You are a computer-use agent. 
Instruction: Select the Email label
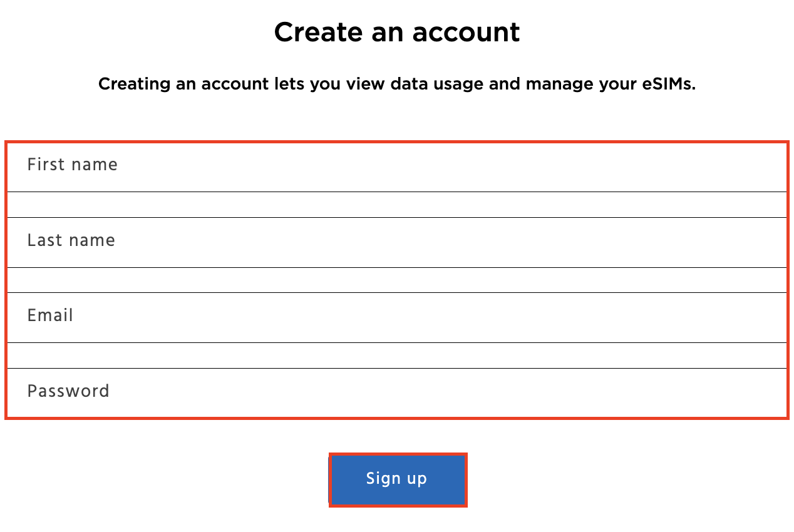50,315
